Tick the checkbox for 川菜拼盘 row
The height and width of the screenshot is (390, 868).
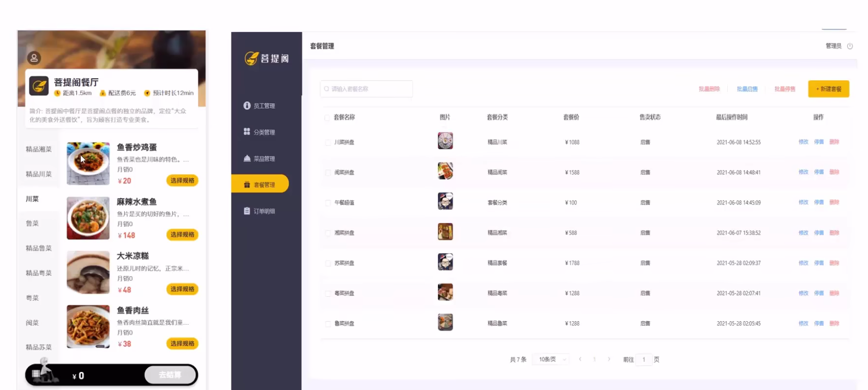pyautogui.click(x=328, y=143)
